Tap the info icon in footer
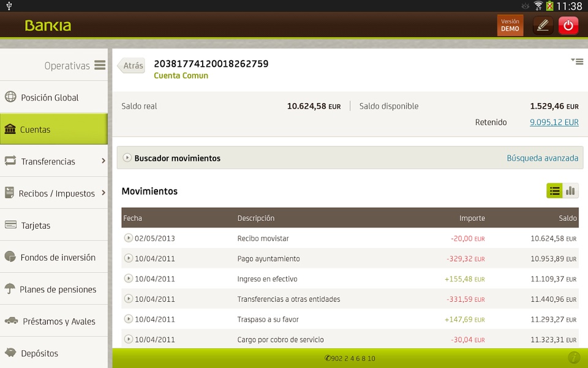 574,358
